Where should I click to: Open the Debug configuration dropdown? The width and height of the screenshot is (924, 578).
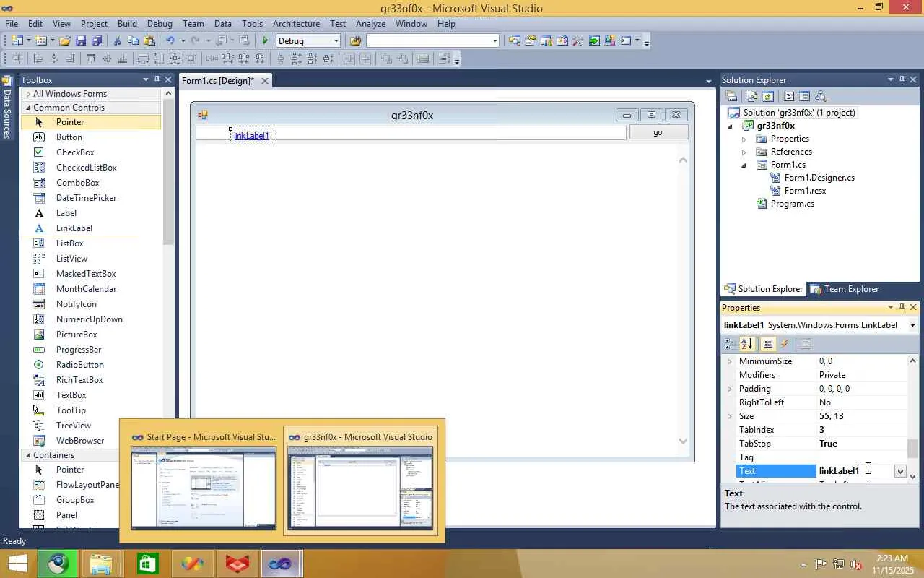[336, 41]
